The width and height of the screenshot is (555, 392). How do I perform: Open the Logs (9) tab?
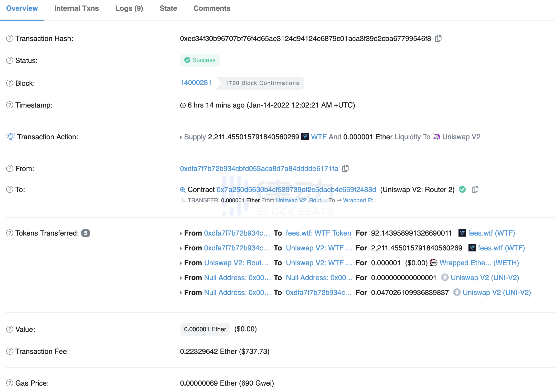tap(129, 8)
